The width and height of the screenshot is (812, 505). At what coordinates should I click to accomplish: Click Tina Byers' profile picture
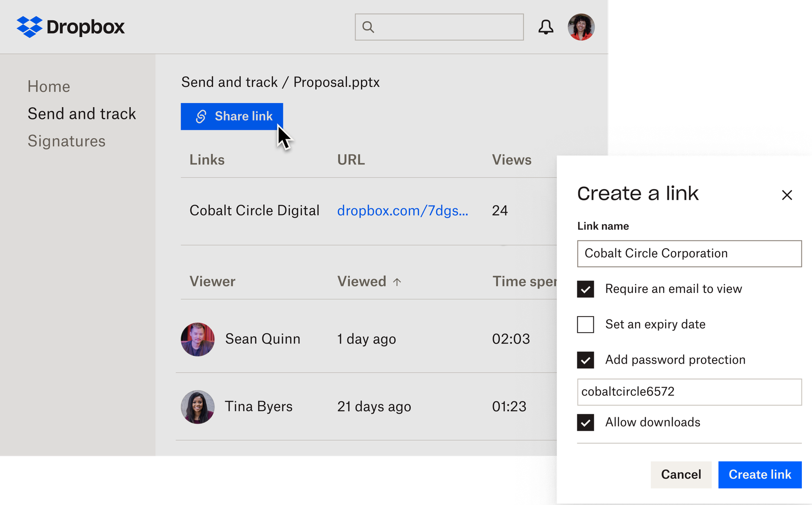tap(198, 407)
